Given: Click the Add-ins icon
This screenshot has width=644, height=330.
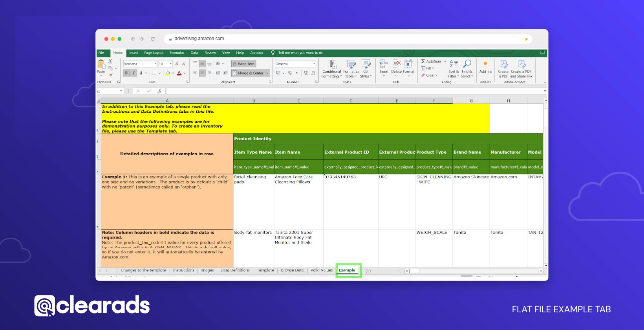Looking at the screenshot, I should [485, 64].
